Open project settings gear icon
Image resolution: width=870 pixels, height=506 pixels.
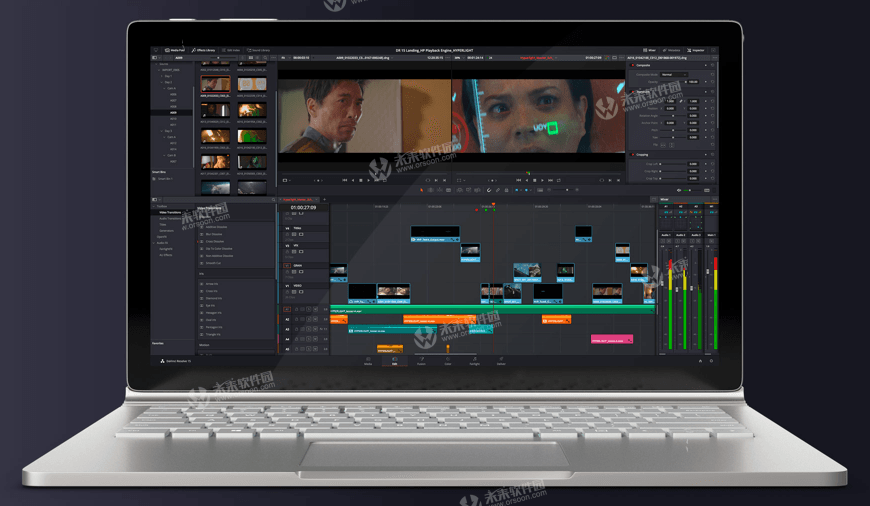711,361
